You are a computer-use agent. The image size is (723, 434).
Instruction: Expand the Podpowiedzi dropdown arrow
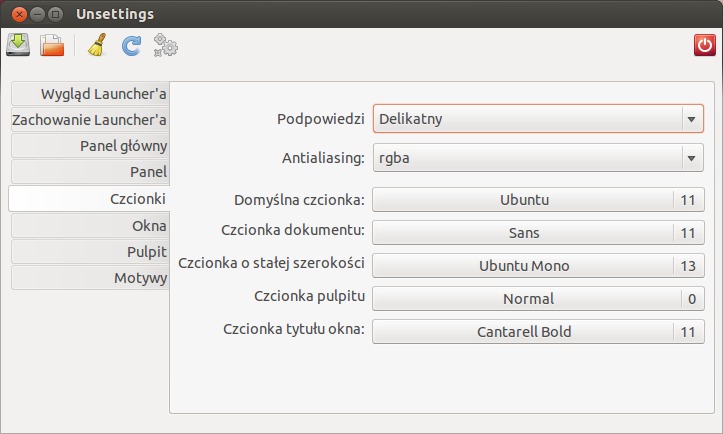691,119
